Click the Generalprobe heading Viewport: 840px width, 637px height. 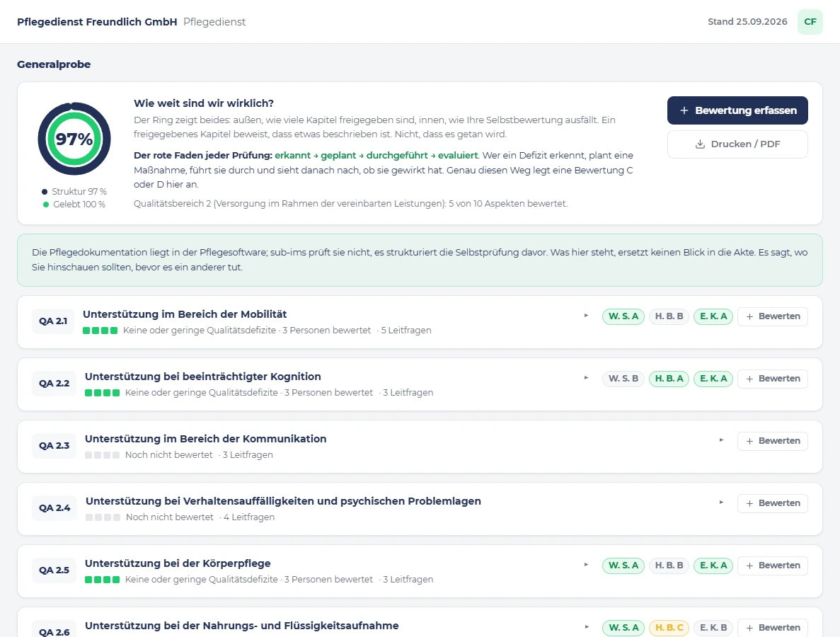tap(54, 64)
